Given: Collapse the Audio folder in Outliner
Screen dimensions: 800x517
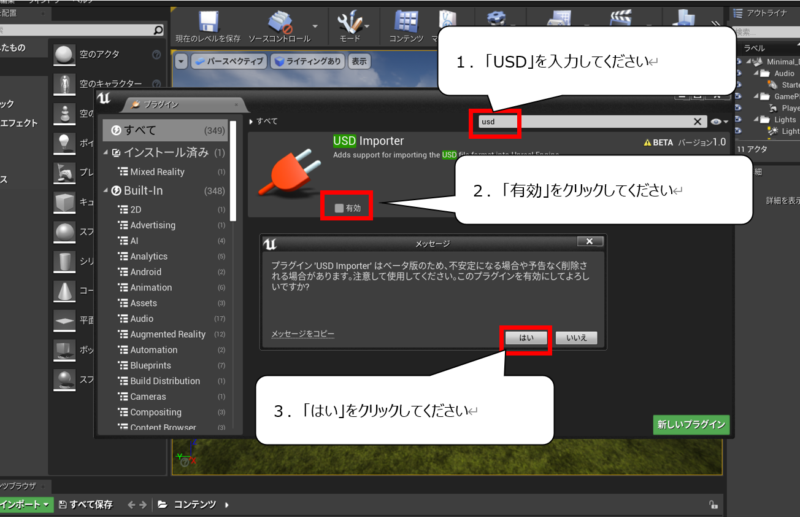Looking at the screenshot, I should coord(756,73).
